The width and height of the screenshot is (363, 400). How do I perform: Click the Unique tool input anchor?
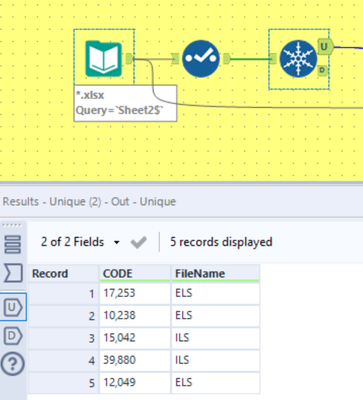[273, 59]
